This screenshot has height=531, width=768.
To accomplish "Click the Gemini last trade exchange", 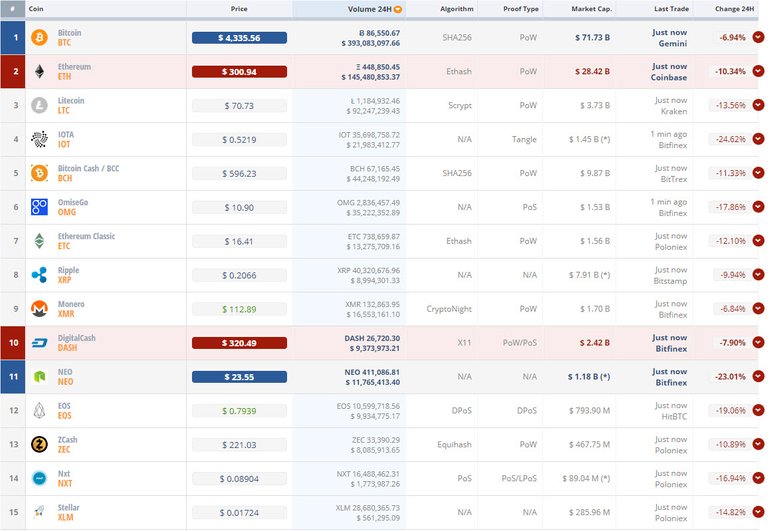I will tap(672, 44).
